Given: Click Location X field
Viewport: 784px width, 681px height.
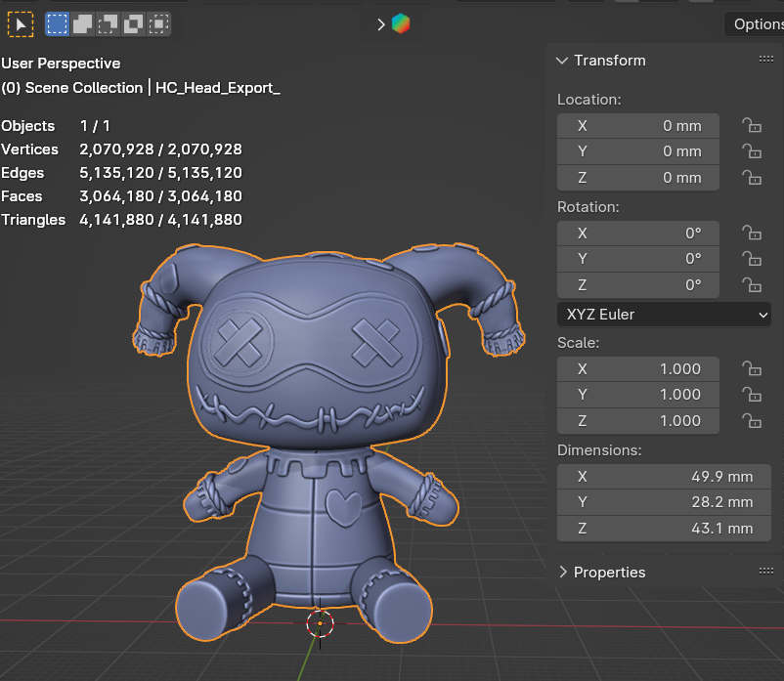Looking at the screenshot, I should coord(638,126).
